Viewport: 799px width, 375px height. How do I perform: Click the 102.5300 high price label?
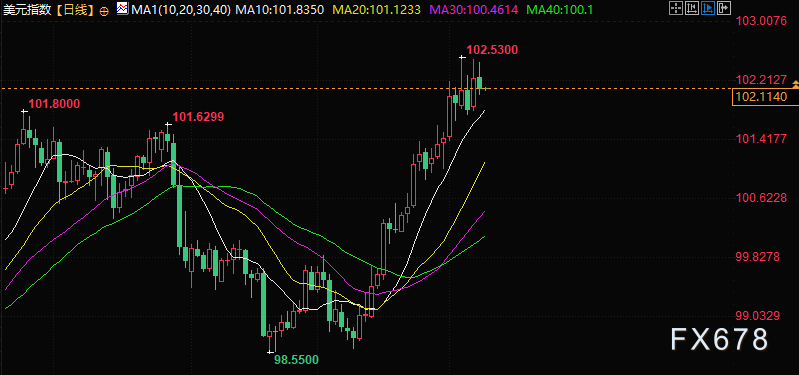coord(492,50)
